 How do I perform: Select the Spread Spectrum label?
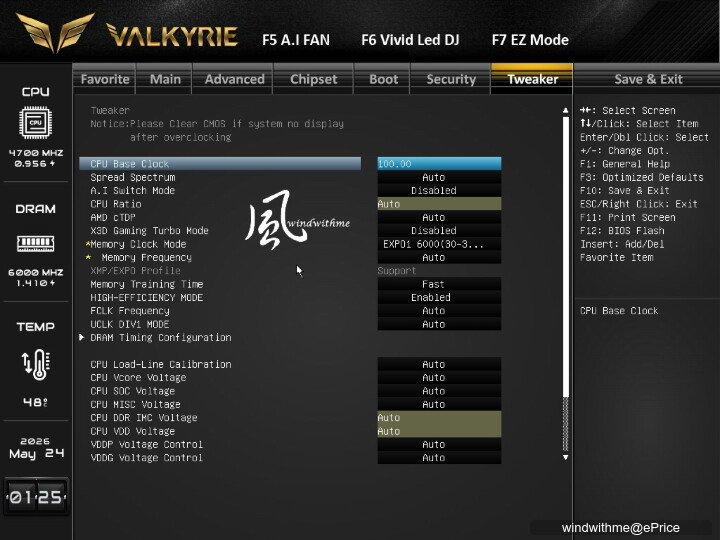[133, 177]
